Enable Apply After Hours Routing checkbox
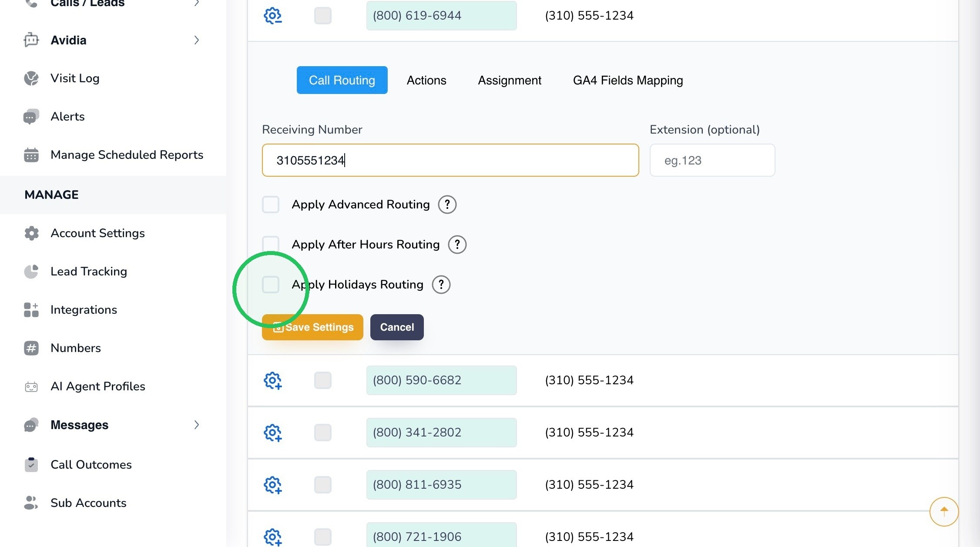 coord(271,245)
